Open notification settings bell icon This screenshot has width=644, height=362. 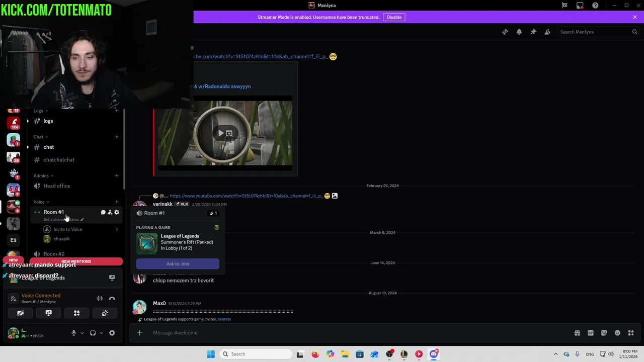point(519,32)
